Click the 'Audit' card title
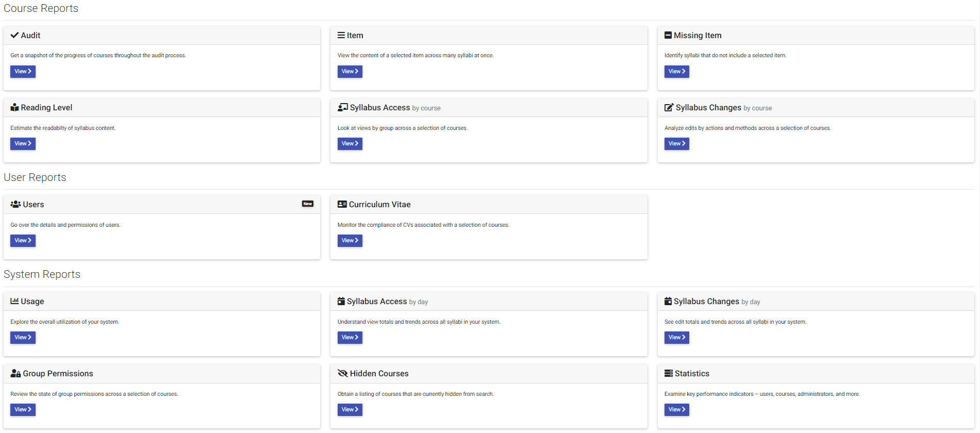This screenshot has width=980, height=433. (30, 35)
